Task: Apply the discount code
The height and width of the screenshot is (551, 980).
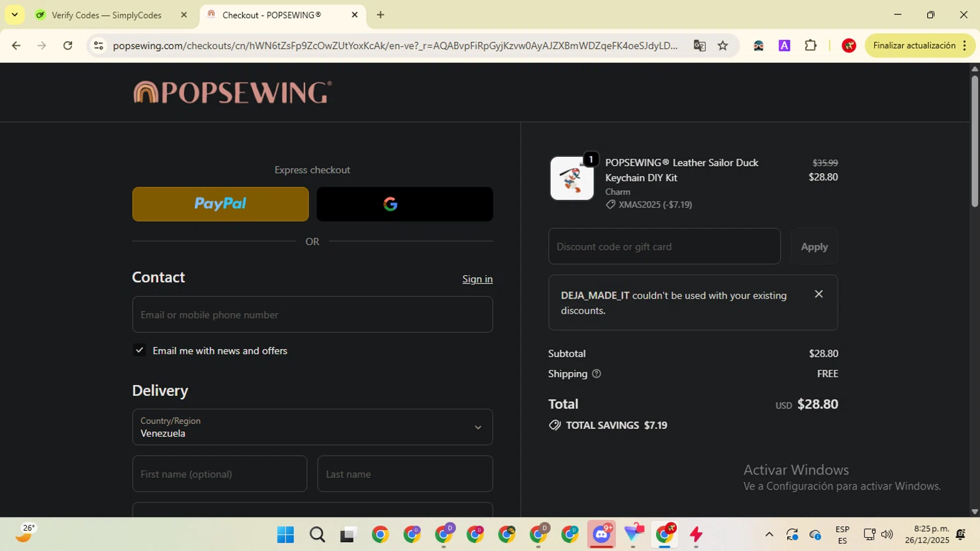Action: click(814, 246)
